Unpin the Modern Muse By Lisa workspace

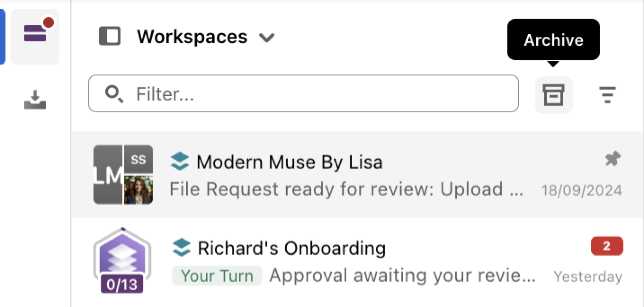[x=613, y=159]
